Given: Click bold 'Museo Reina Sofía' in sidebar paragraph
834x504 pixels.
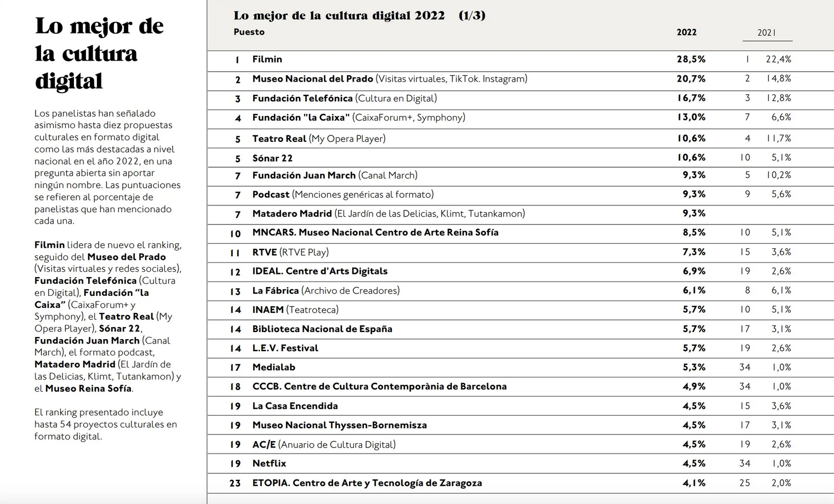Looking at the screenshot, I should pyautogui.click(x=88, y=388).
